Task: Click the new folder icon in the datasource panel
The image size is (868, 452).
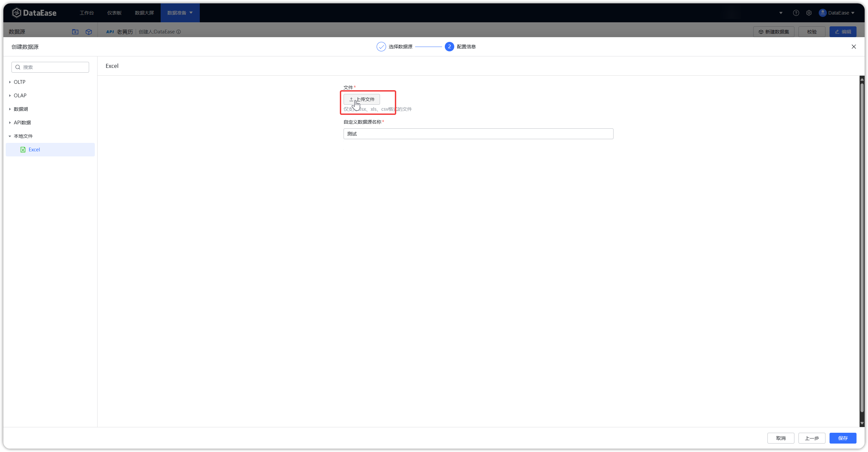Action: pos(75,32)
